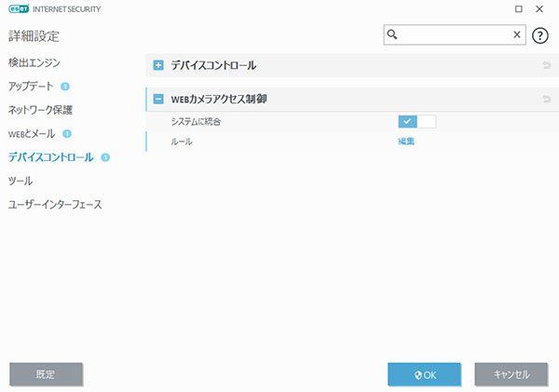Click the magnifier search icon
The image size is (559, 392).
point(392,34)
